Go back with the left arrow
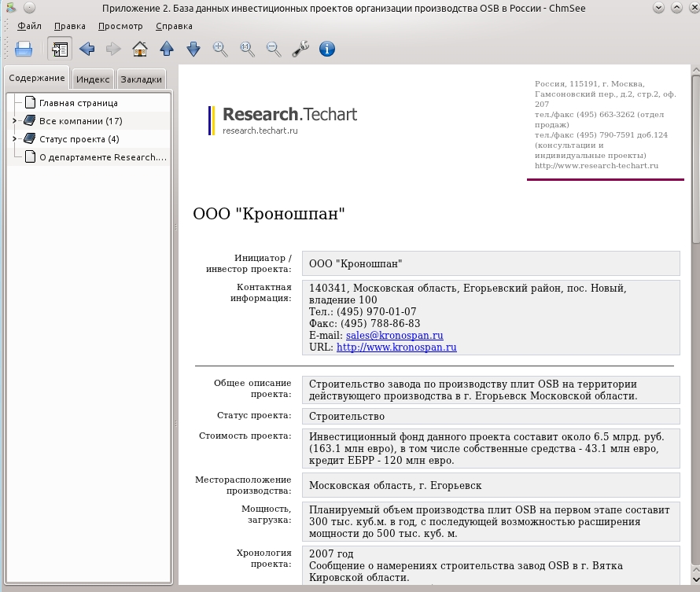 (87, 49)
